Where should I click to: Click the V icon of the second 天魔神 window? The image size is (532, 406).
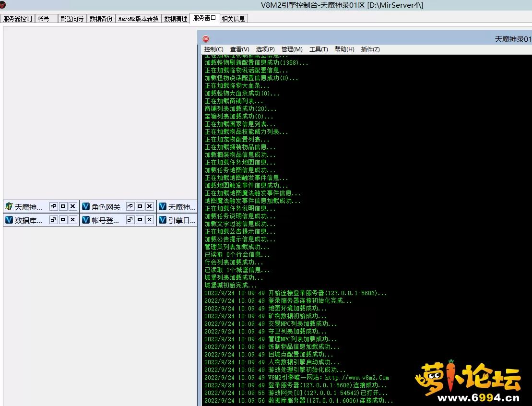pos(163,206)
